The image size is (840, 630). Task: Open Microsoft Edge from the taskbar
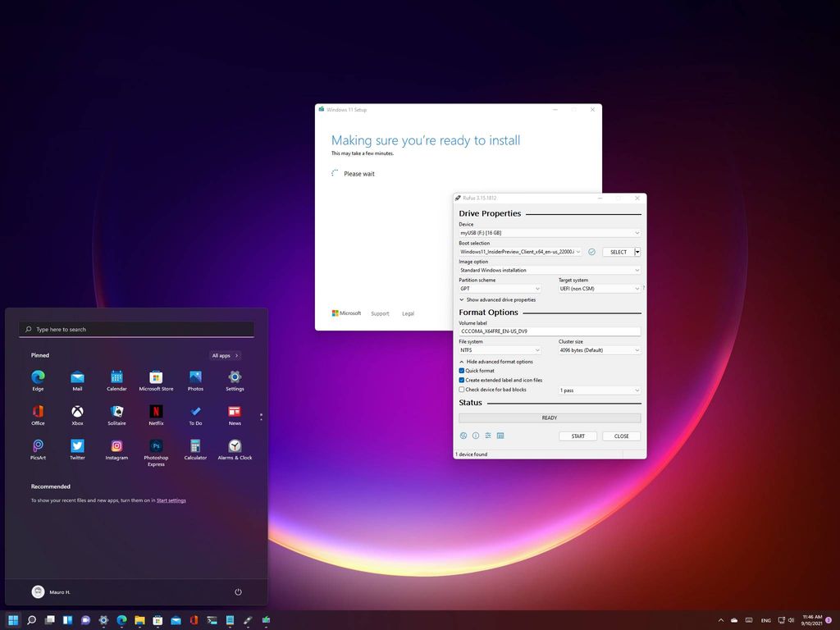[x=120, y=620]
